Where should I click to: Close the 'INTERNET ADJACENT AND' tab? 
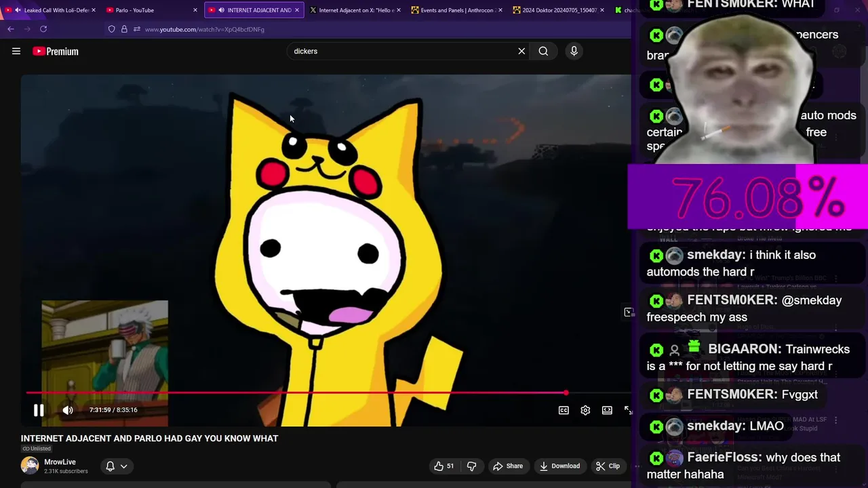(x=296, y=10)
